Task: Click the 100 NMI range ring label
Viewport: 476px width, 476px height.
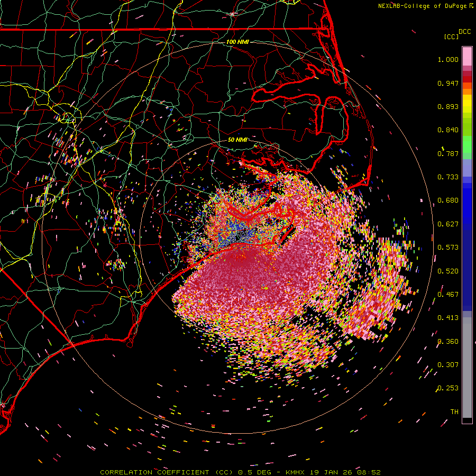Action: [237, 42]
